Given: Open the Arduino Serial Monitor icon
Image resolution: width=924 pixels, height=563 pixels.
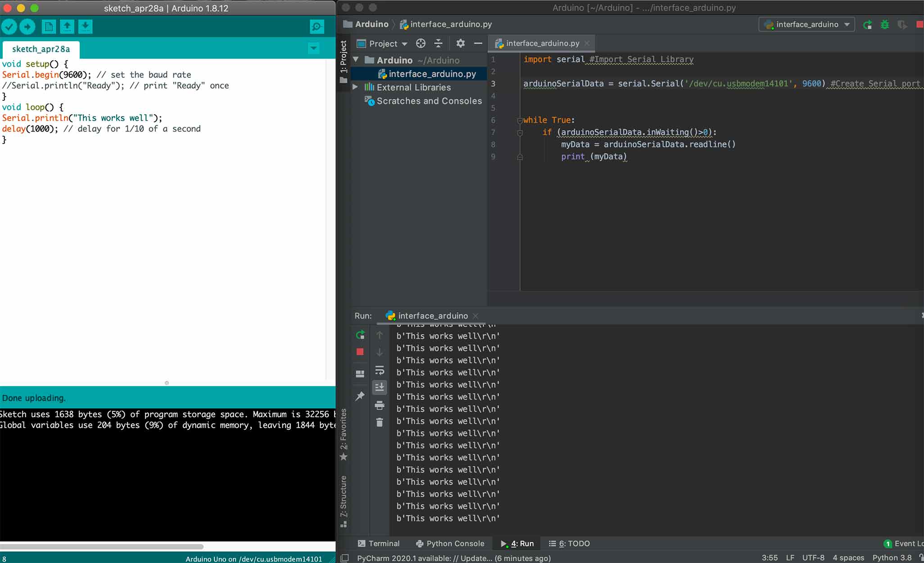Looking at the screenshot, I should [317, 27].
